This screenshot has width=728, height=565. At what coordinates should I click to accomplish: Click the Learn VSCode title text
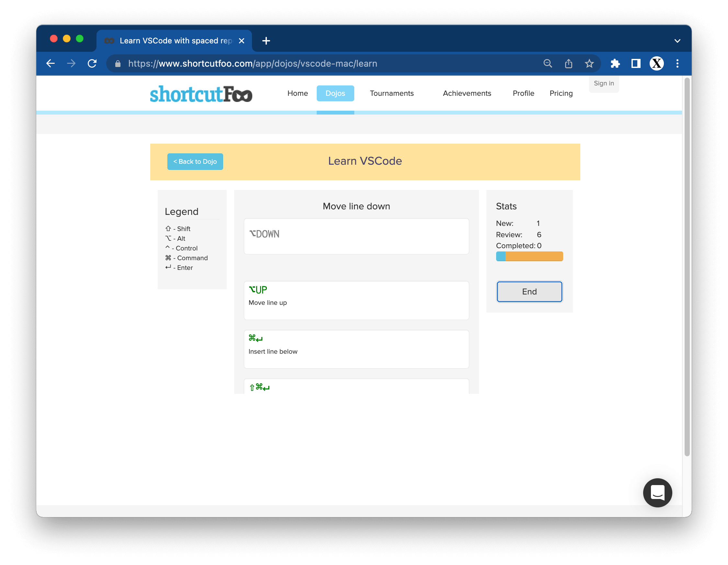(365, 161)
